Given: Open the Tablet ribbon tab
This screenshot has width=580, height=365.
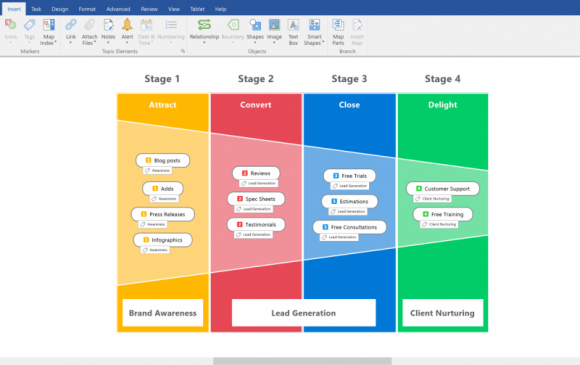Looking at the screenshot, I should tap(197, 9).
